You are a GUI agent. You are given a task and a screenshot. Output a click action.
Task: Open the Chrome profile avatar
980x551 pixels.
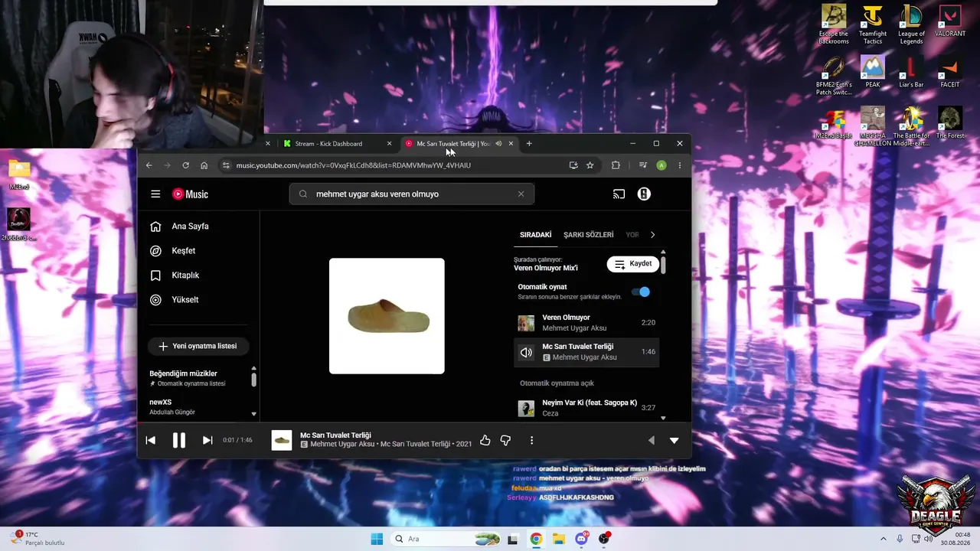(661, 165)
